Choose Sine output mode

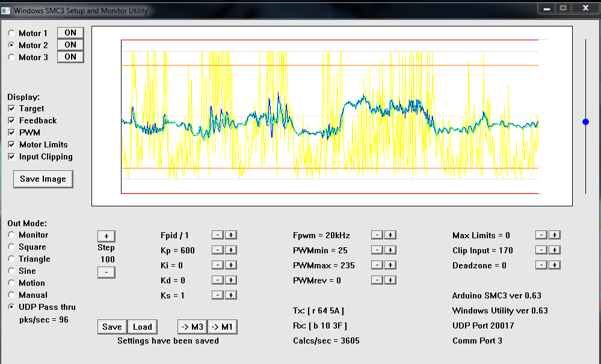[x=12, y=271]
